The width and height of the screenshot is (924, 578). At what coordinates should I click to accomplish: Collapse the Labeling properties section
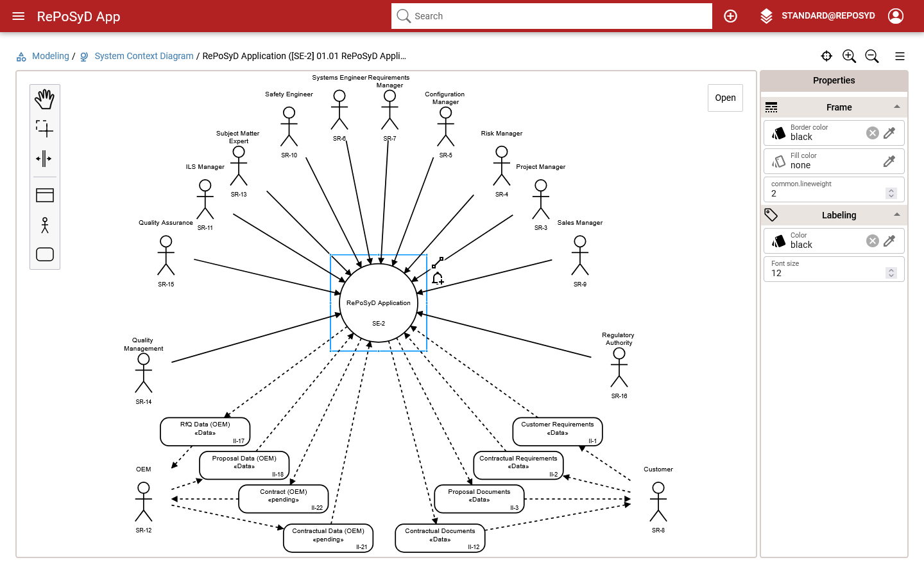(896, 215)
